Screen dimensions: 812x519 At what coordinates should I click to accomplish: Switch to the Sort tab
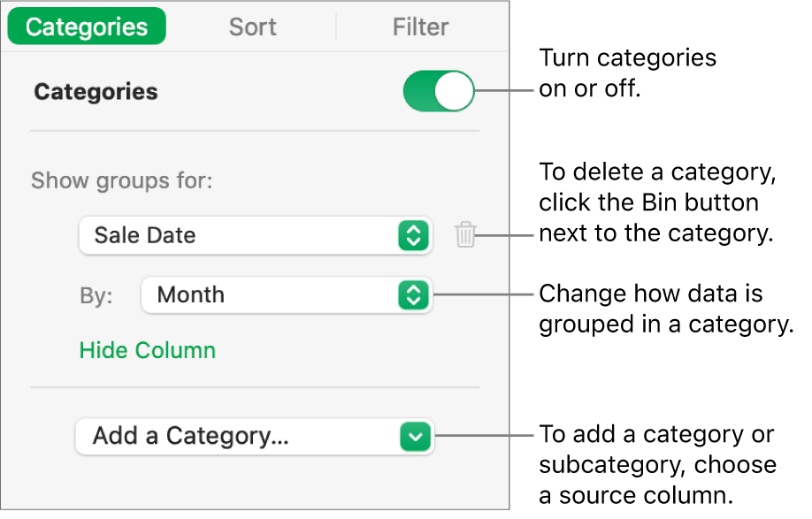(x=252, y=27)
